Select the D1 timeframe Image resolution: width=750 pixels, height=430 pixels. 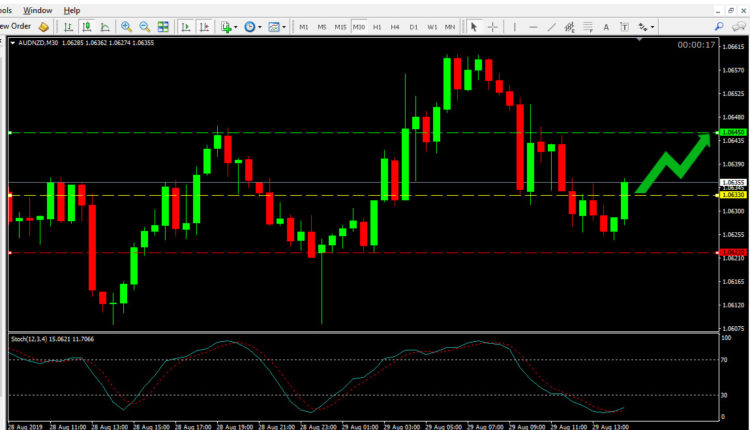[x=414, y=27]
